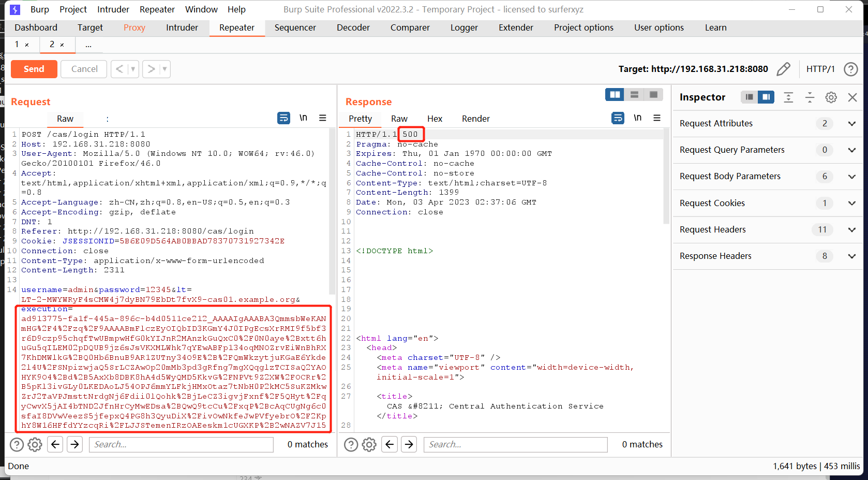Click the Burp Suite logo icon

(14, 9)
